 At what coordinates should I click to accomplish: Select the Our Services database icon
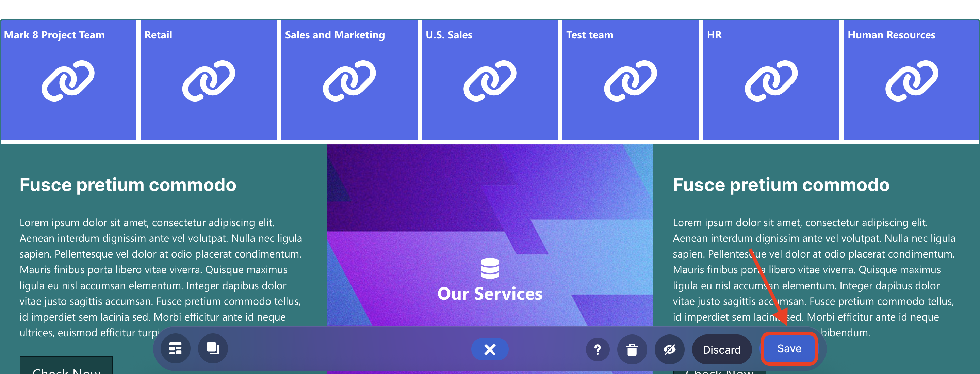[490, 268]
